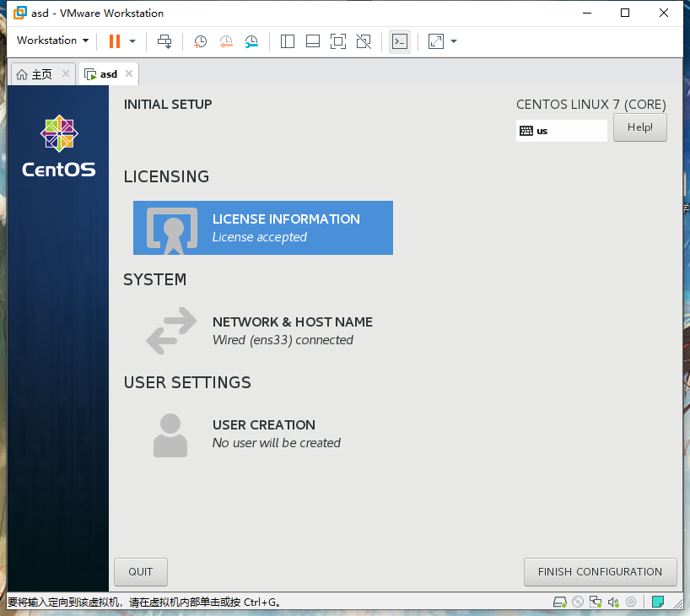690x616 pixels.
Task: Revert to the previous snapshot
Action: coord(226,41)
